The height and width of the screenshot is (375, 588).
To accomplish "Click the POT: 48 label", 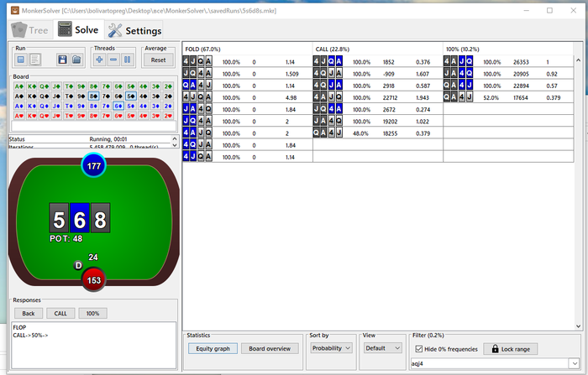I will (66, 238).
